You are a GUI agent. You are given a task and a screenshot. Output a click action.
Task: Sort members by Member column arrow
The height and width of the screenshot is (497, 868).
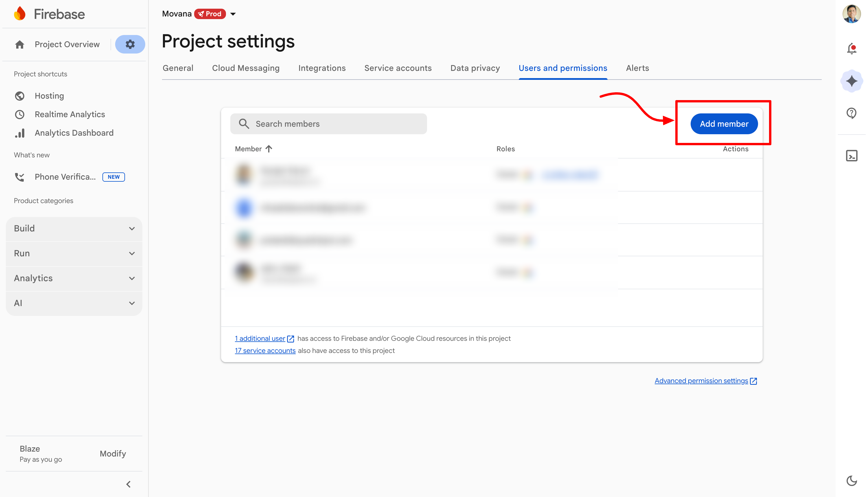click(269, 149)
